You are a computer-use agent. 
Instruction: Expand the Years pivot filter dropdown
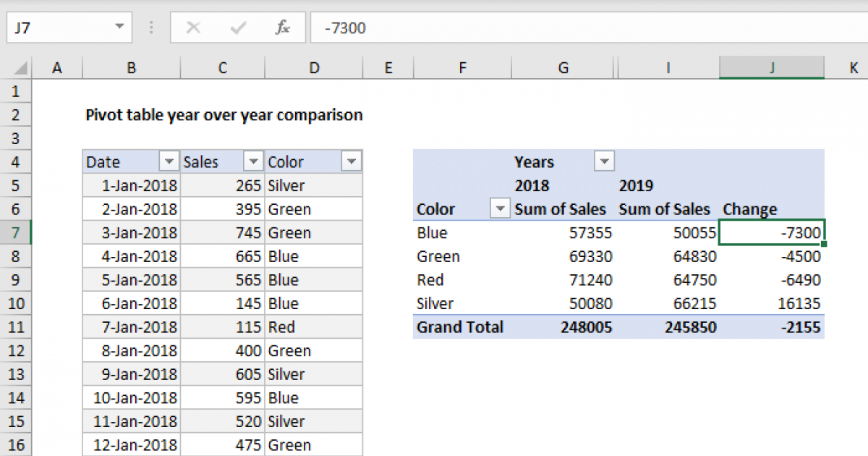604,162
